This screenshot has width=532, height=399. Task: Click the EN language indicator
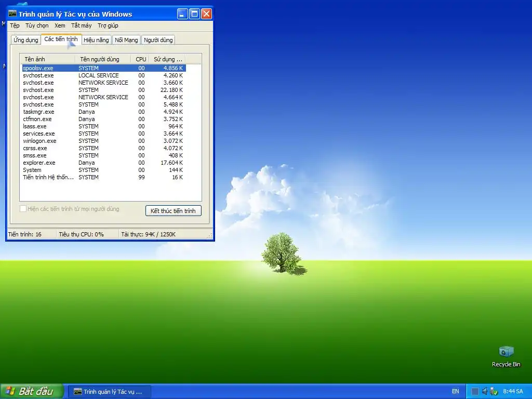point(455,391)
